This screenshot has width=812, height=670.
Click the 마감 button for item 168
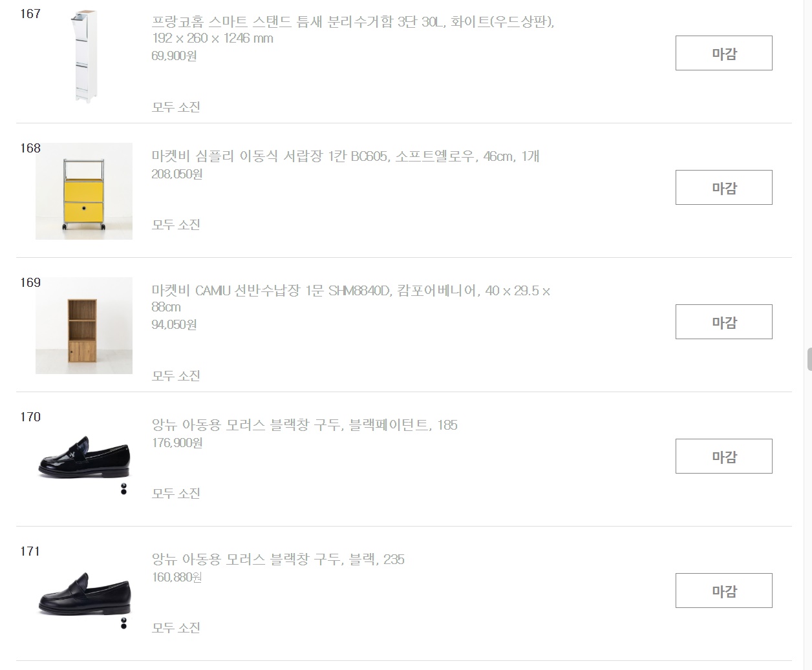pos(723,187)
